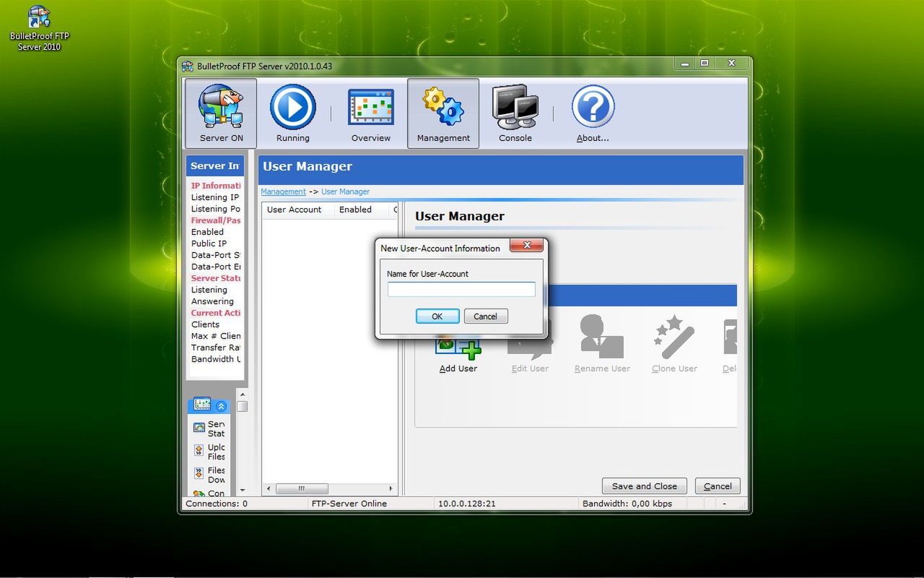The width and height of the screenshot is (924, 578).
Task: Click user list scroll right arrow
Action: [391, 488]
